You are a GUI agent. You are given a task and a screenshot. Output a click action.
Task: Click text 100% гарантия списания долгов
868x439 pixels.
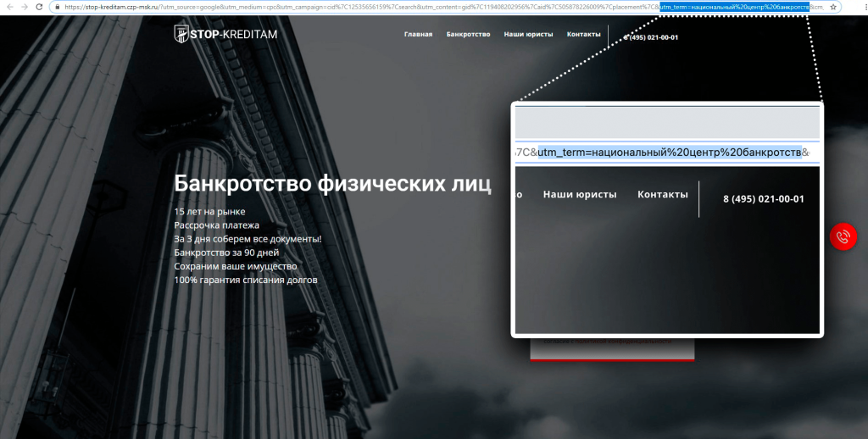246,281
